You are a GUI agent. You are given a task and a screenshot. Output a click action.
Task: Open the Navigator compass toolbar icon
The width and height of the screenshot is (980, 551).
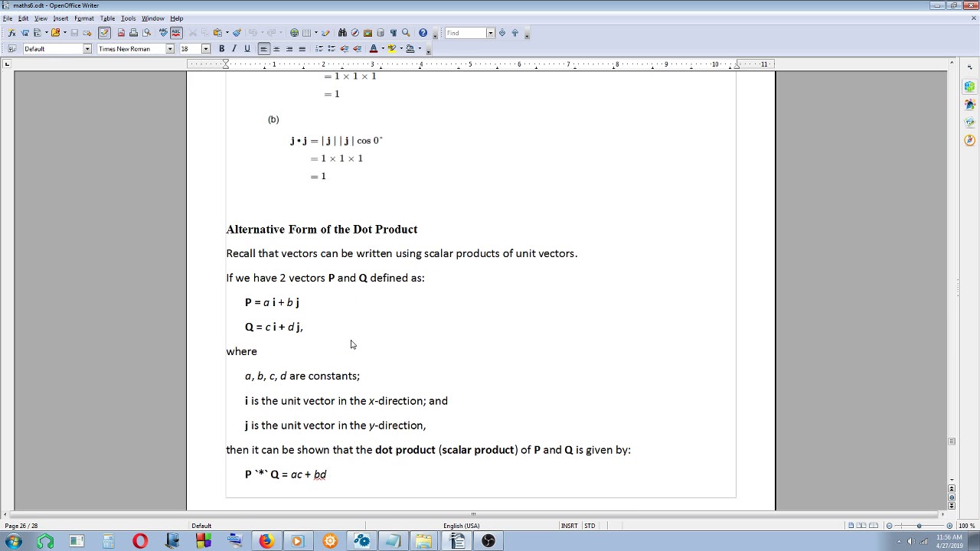tap(355, 33)
